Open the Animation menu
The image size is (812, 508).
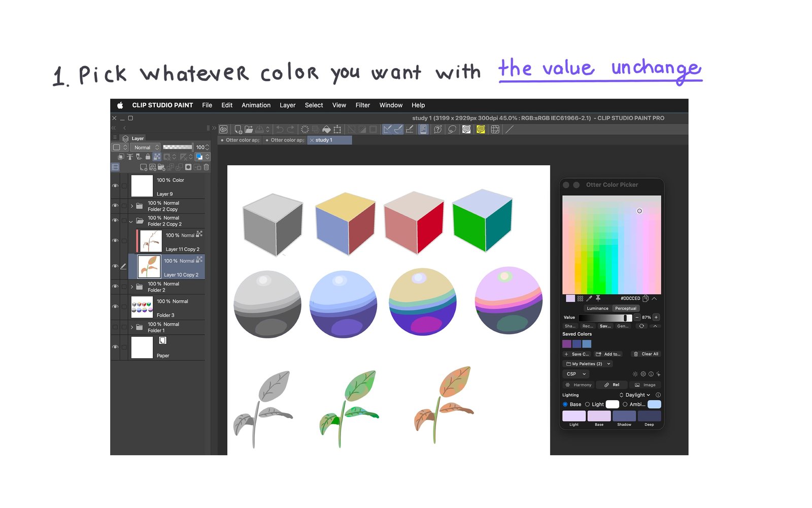(x=256, y=105)
